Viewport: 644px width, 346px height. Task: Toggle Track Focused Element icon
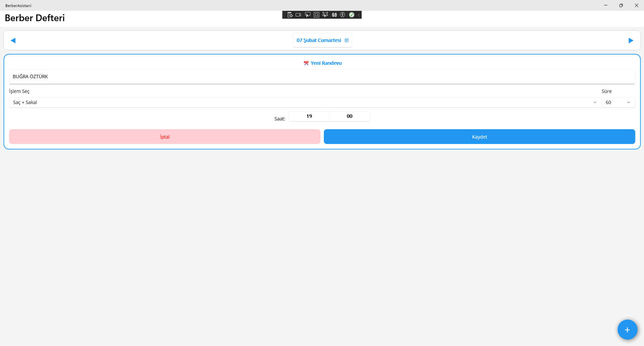pos(325,15)
